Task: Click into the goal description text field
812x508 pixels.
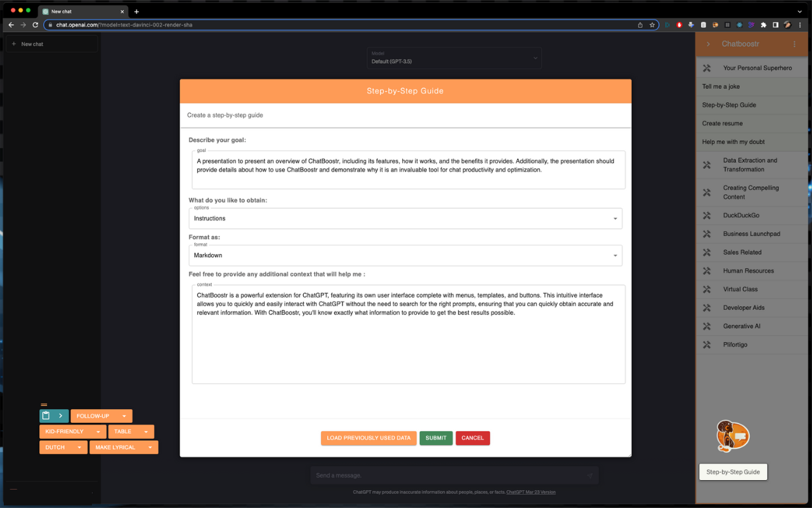Action: (x=409, y=170)
